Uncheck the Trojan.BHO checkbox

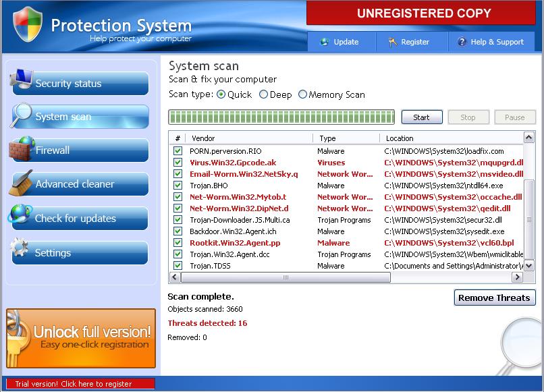coord(178,186)
